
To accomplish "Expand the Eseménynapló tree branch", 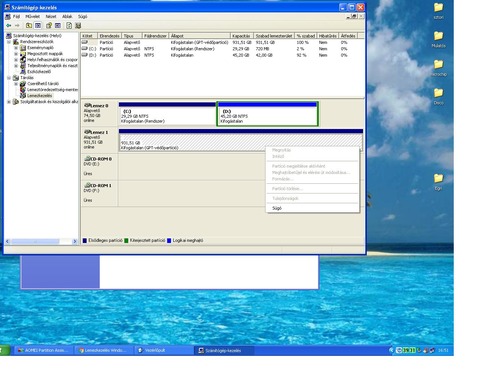I will [16, 48].
